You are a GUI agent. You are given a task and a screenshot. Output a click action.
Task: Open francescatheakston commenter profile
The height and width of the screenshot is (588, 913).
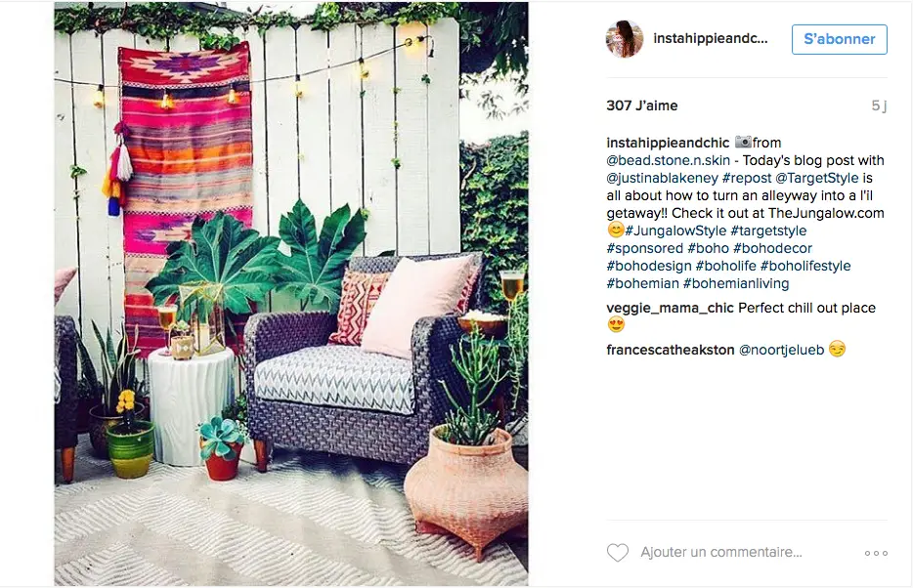point(671,350)
